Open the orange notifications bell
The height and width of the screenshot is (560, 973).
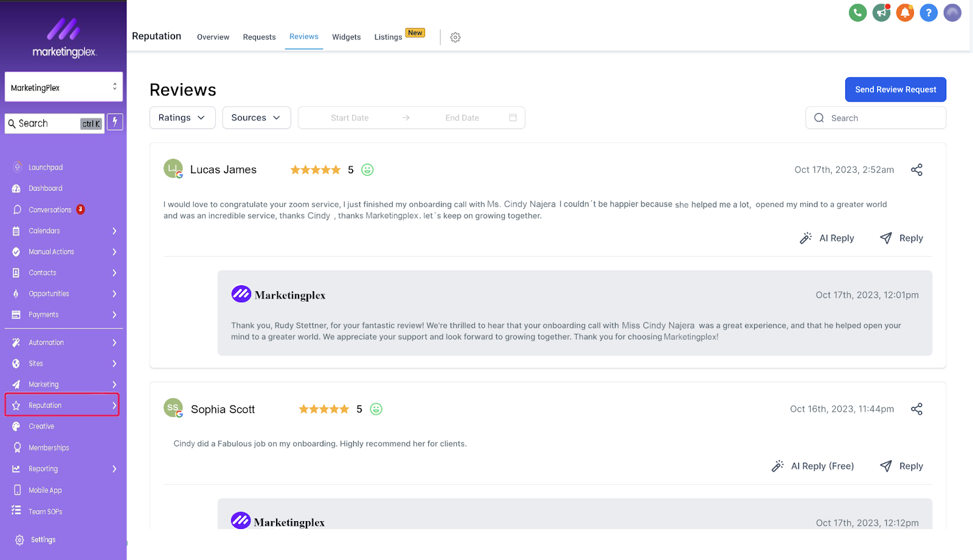[x=905, y=12]
